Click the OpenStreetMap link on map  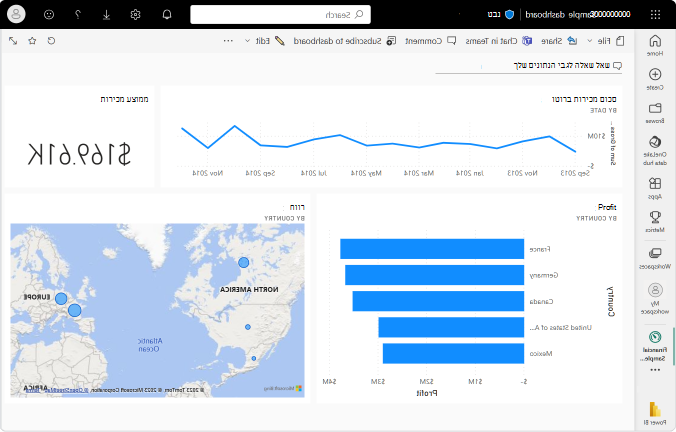point(65,390)
